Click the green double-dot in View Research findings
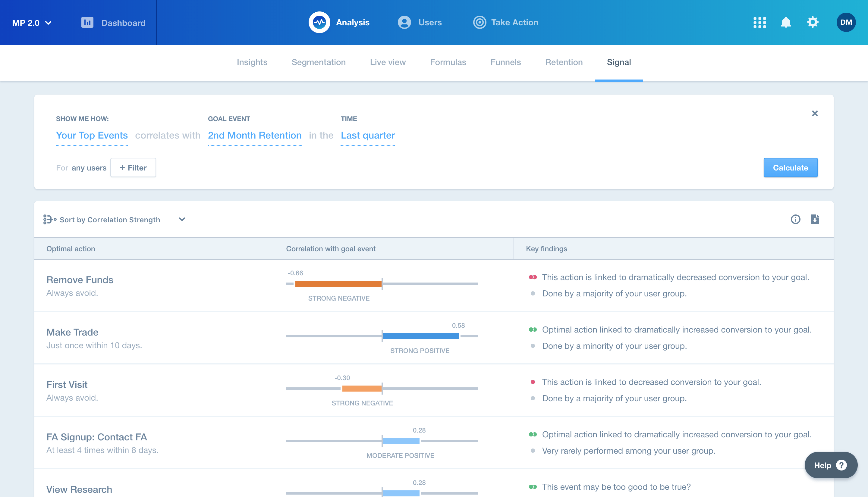 pyautogui.click(x=532, y=487)
